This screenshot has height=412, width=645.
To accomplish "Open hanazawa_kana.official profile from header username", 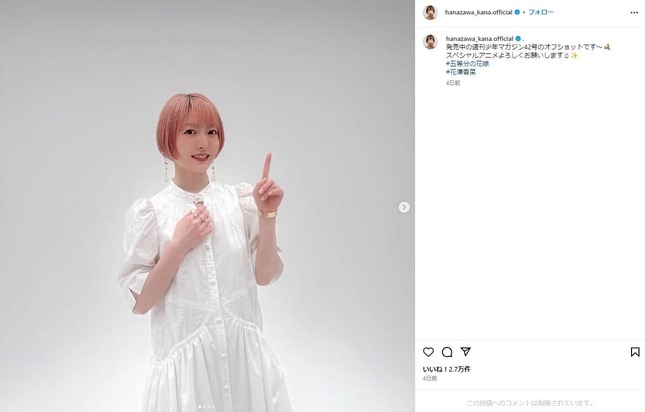I will click(x=478, y=12).
